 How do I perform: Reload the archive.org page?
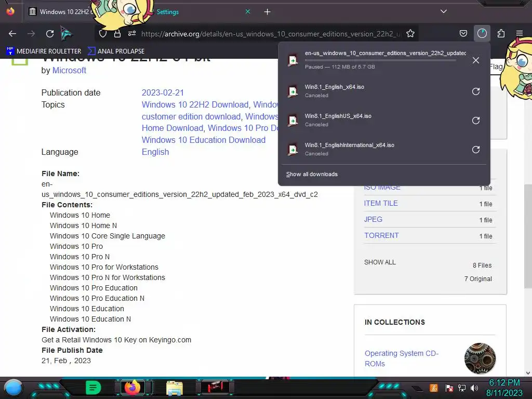50,34
